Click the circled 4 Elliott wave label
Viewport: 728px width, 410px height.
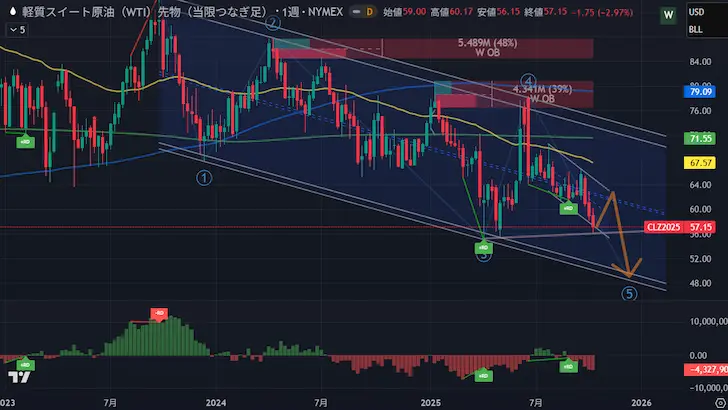pos(528,80)
